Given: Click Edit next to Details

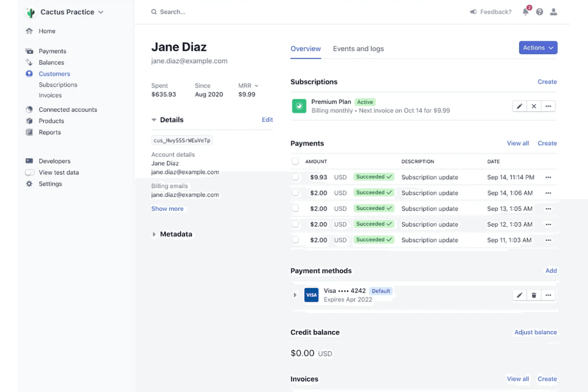Looking at the screenshot, I should click(x=267, y=120).
